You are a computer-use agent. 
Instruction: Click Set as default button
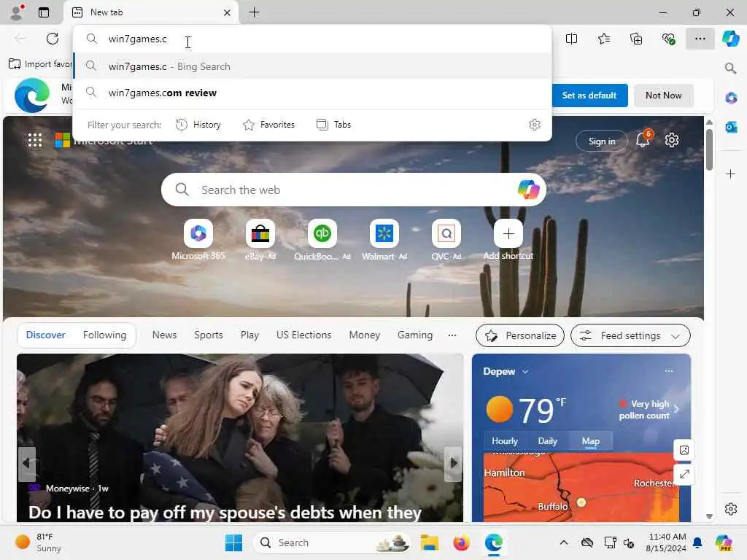pyautogui.click(x=589, y=96)
